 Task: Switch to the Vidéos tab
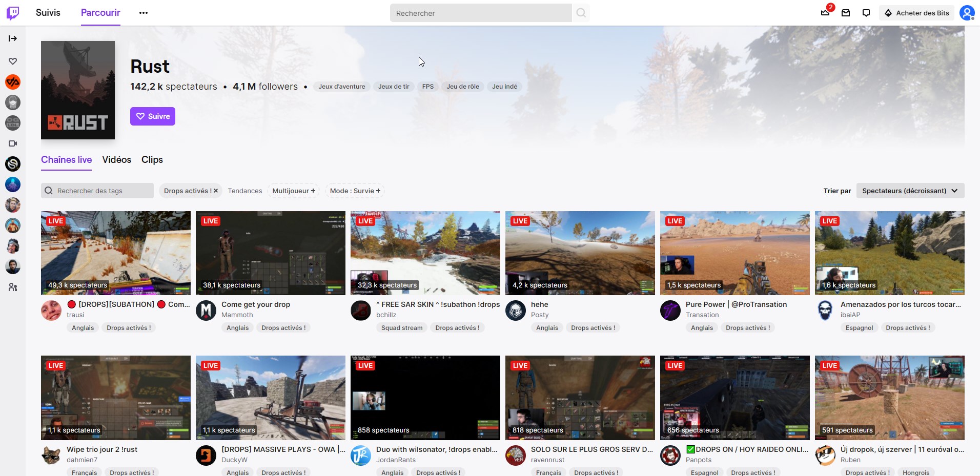(x=117, y=160)
